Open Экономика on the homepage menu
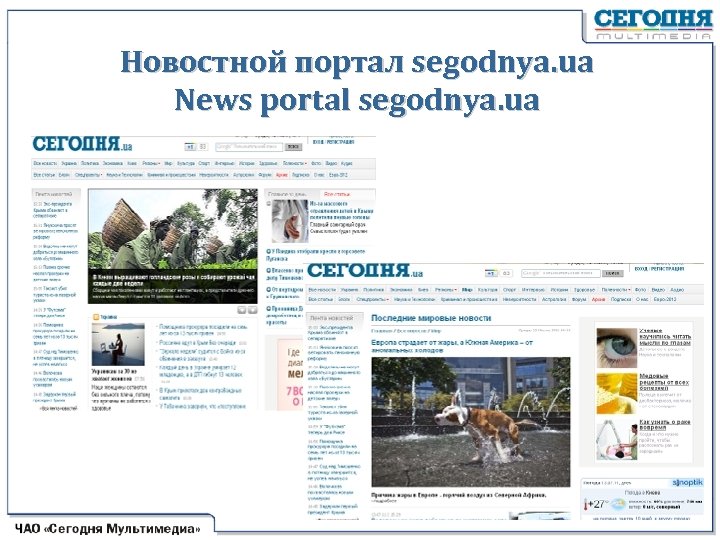 tap(112, 163)
